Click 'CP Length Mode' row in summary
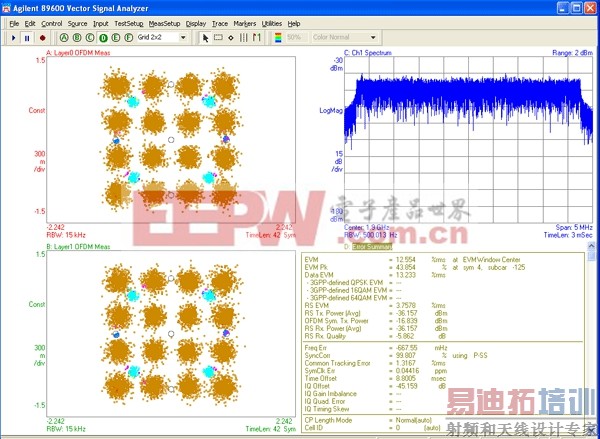The height and width of the screenshot is (439, 600). [370, 420]
